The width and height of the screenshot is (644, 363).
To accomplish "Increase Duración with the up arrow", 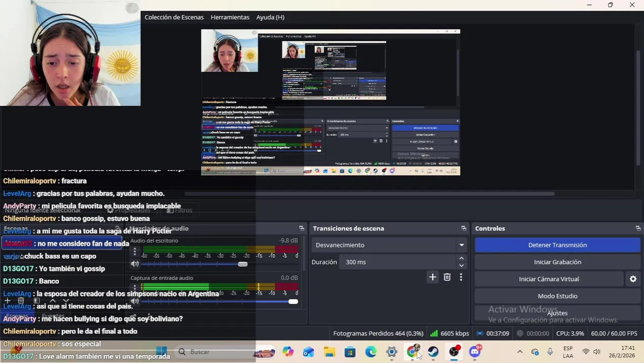I will click(x=461, y=259).
